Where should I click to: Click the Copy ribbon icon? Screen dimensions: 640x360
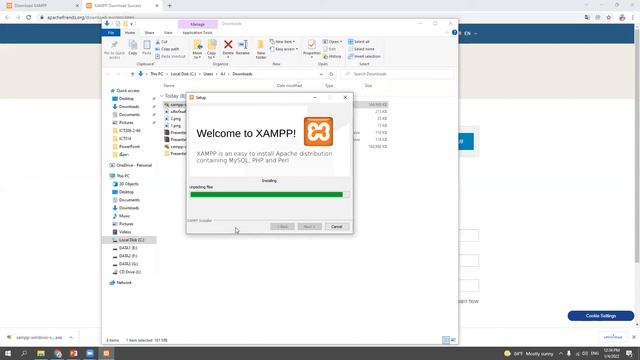133,48
